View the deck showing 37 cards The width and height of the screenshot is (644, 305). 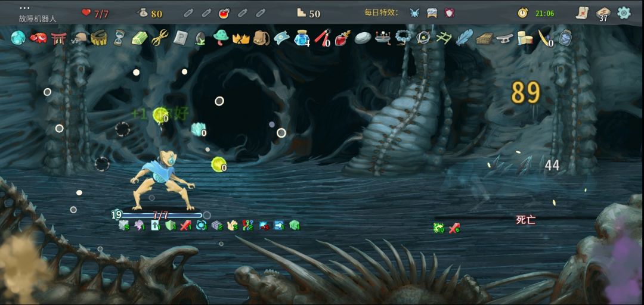(x=603, y=14)
